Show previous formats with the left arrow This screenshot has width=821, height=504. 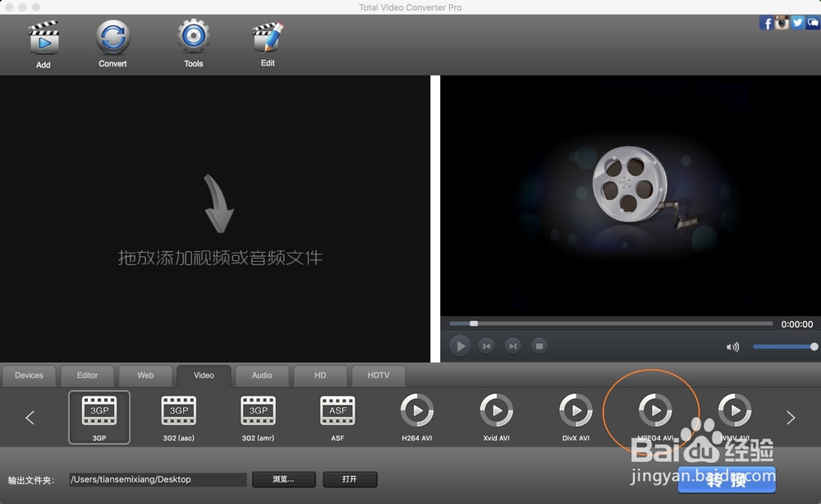click(x=30, y=418)
